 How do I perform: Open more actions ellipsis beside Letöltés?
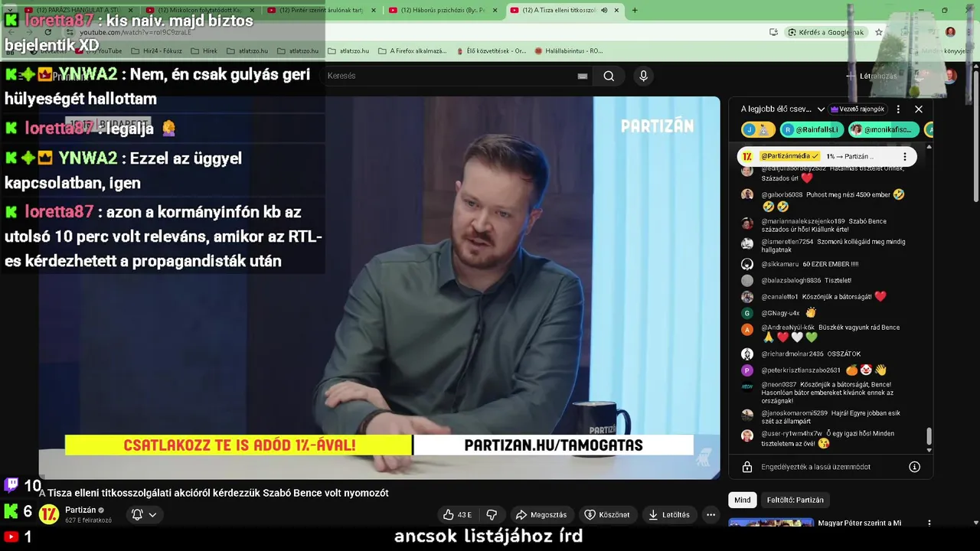pyautogui.click(x=711, y=515)
